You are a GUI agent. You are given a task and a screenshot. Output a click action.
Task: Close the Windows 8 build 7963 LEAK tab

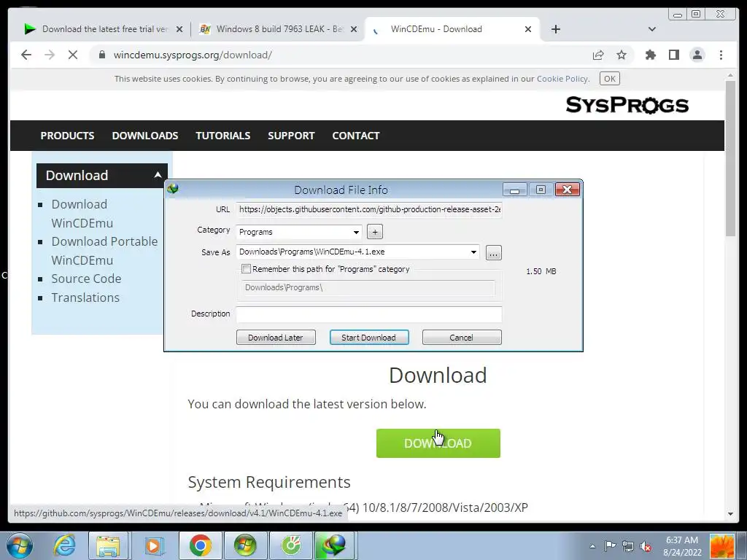point(354,29)
